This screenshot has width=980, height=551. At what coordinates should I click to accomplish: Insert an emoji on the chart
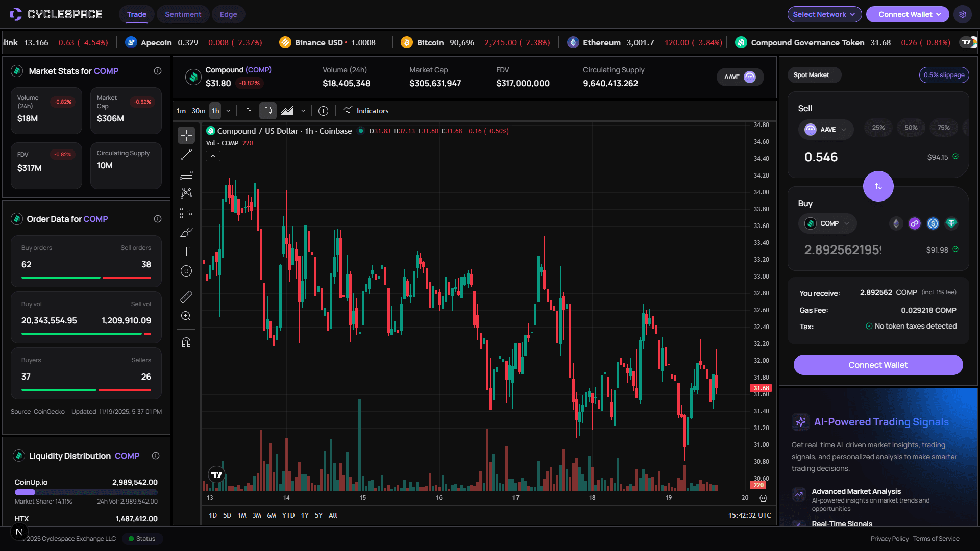(x=186, y=270)
